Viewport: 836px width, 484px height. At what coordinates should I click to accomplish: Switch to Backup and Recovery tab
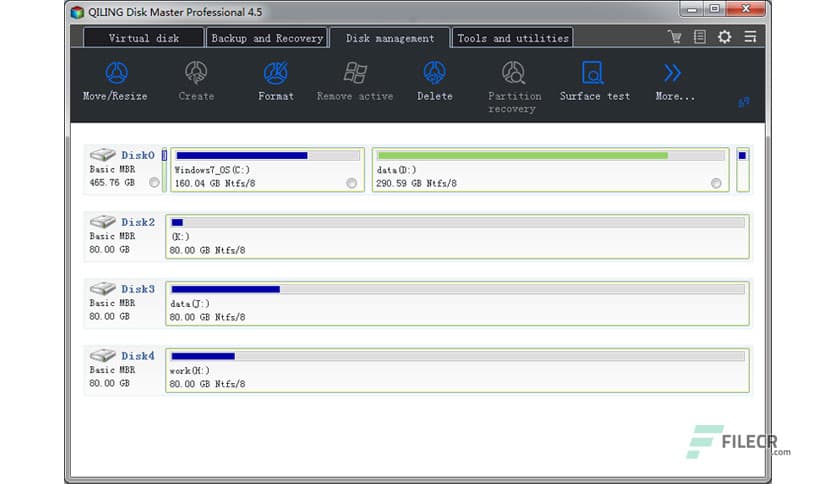[267, 38]
